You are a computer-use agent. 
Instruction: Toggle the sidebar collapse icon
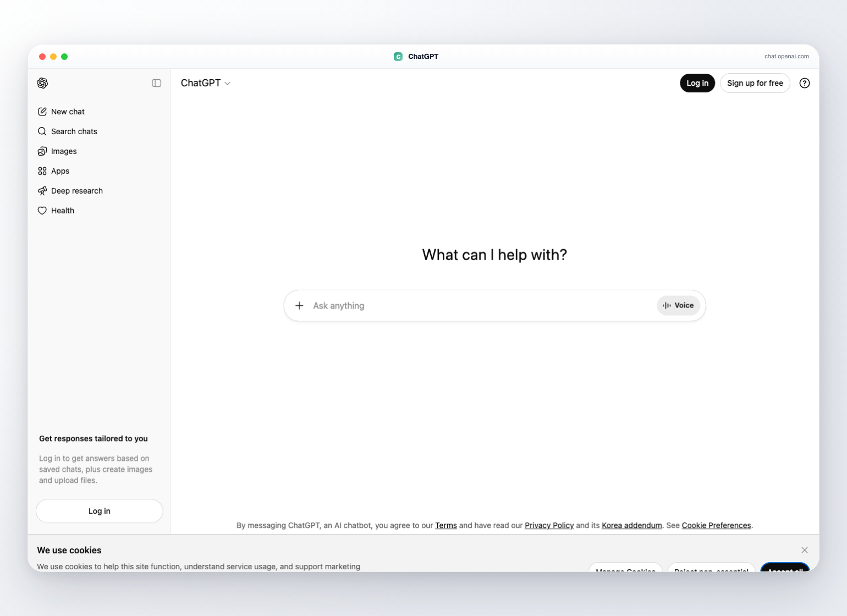[157, 83]
